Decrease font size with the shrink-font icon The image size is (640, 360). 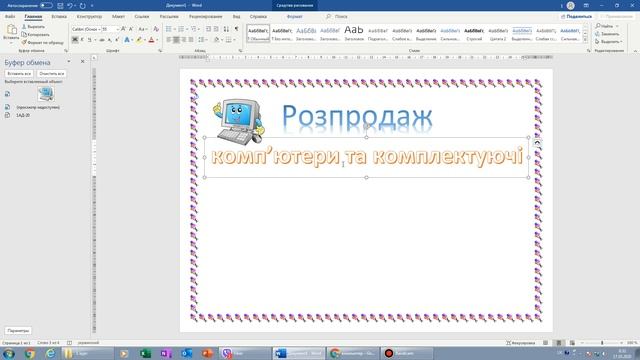pos(131,29)
